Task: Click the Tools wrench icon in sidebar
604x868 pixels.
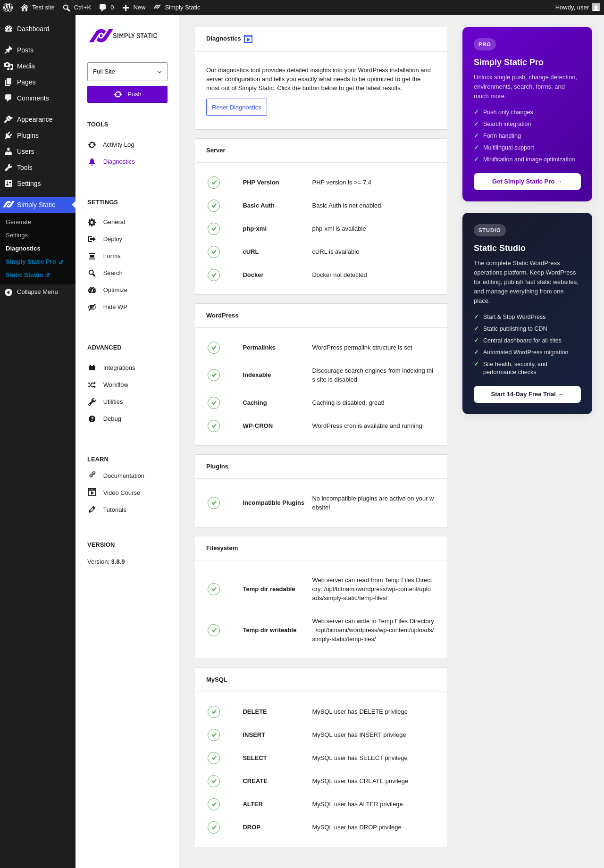Action: tap(8, 167)
